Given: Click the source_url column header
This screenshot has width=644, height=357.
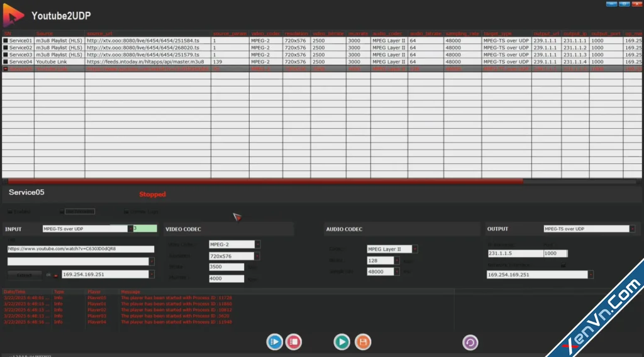Looking at the screenshot, I should pyautogui.click(x=148, y=34).
